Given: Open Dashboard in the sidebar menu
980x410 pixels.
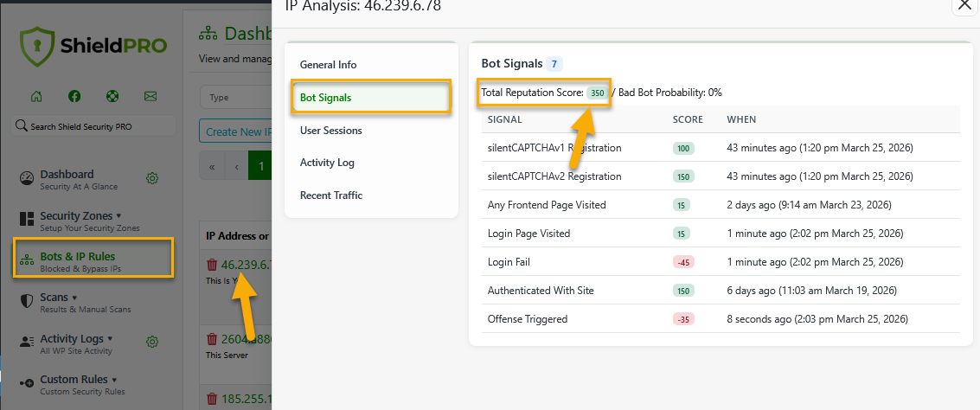Looking at the screenshot, I should click(78, 179).
